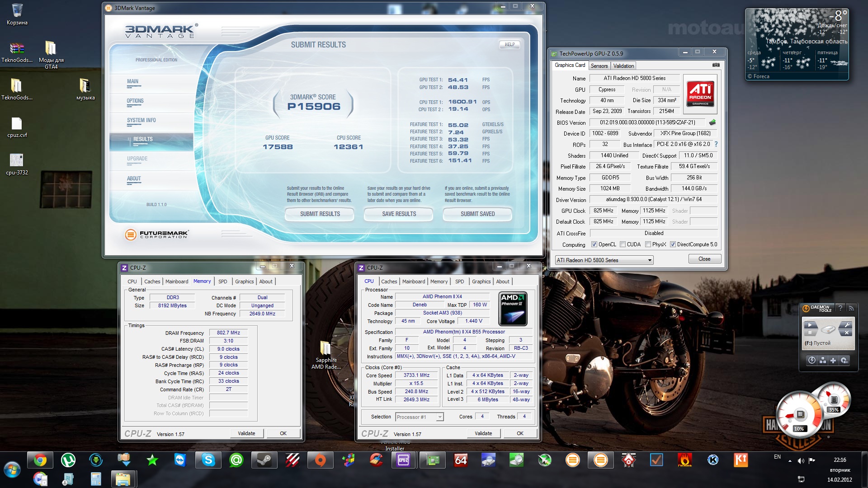The width and height of the screenshot is (868, 488).
Task: Click the EN language indicator
Action: pos(777,457)
